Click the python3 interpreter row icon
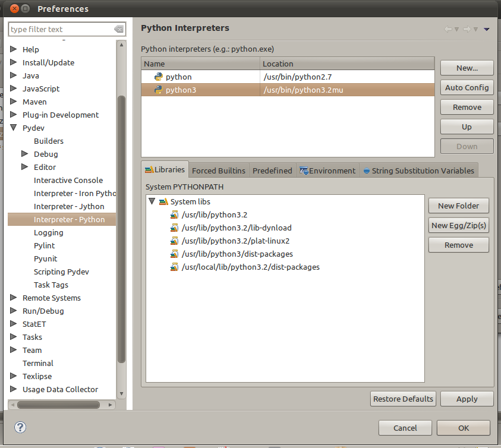501x448 pixels. coord(158,90)
